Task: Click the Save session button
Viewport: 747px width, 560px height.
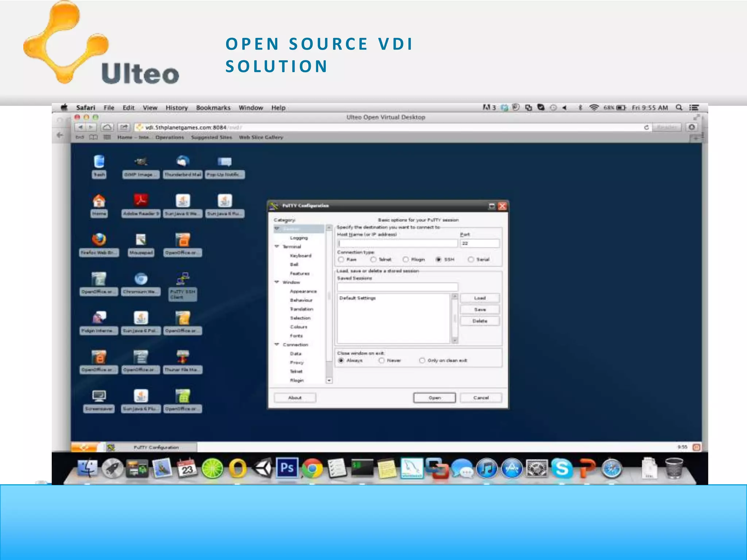Action: (480, 310)
